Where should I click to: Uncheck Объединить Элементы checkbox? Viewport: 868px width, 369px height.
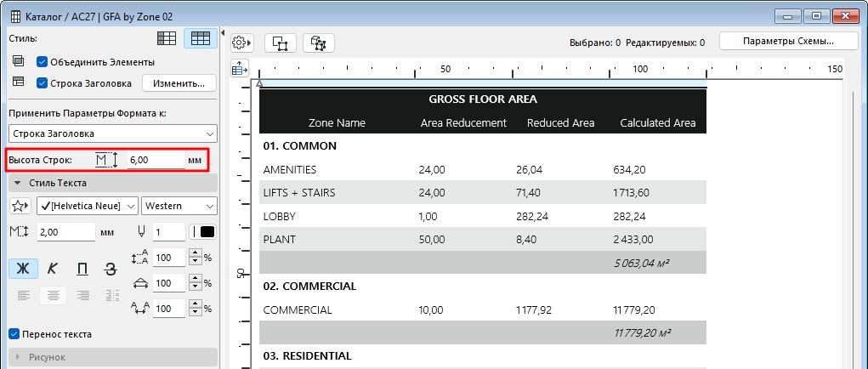click(x=42, y=62)
